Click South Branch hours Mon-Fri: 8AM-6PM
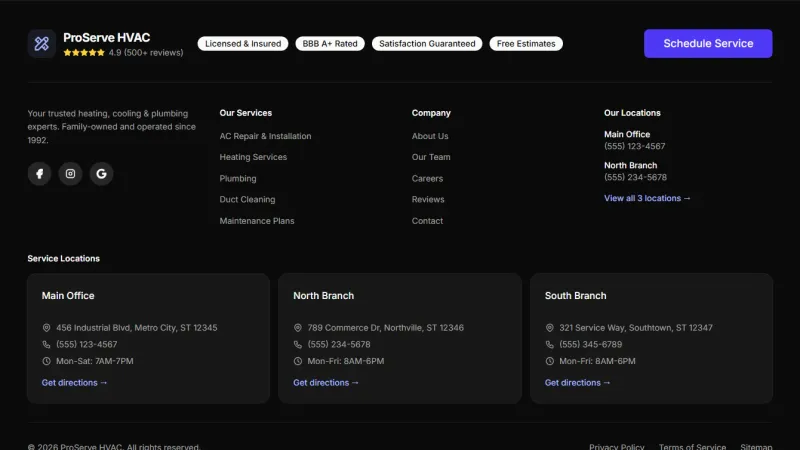The image size is (800, 450). (597, 361)
